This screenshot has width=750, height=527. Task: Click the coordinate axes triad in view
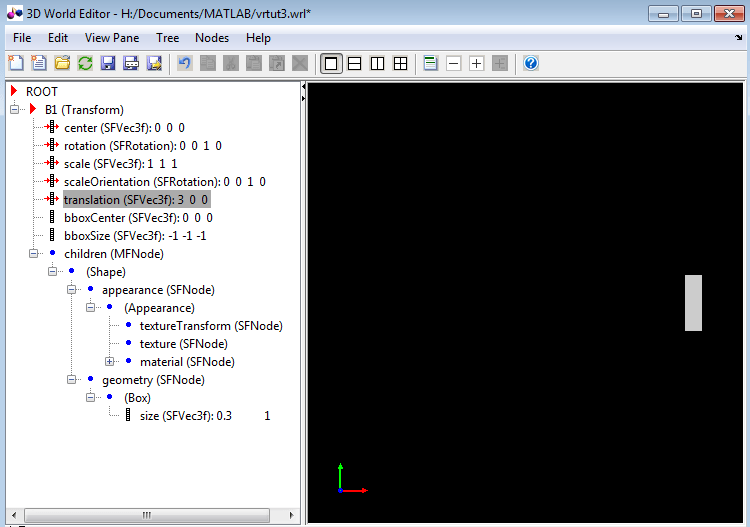tap(352, 478)
